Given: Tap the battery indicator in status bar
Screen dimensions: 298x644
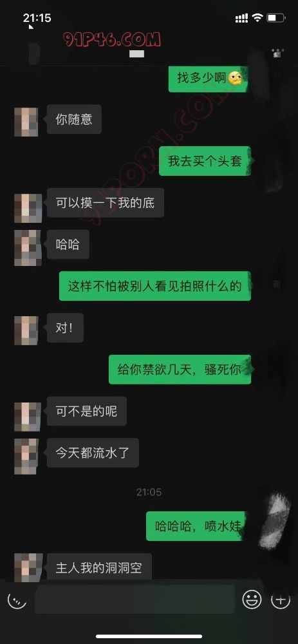Looking at the screenshot, I should 276,17.
